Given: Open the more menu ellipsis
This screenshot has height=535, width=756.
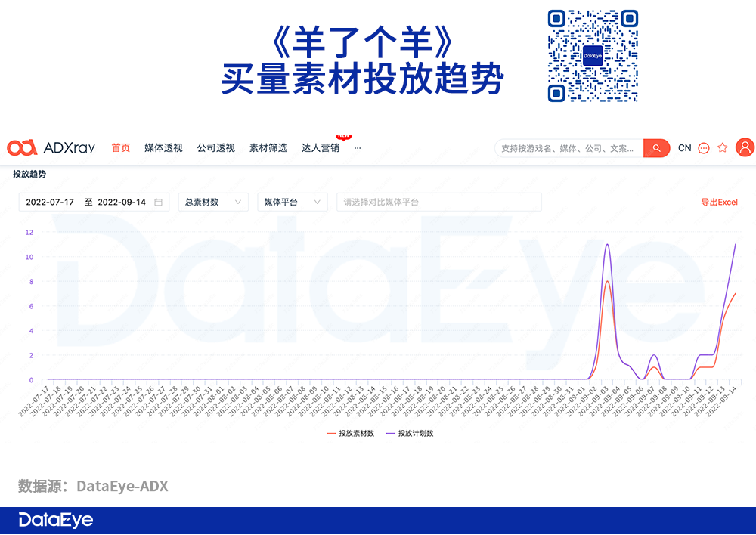Looking at the screenshot, I should [x=358, y=148].
